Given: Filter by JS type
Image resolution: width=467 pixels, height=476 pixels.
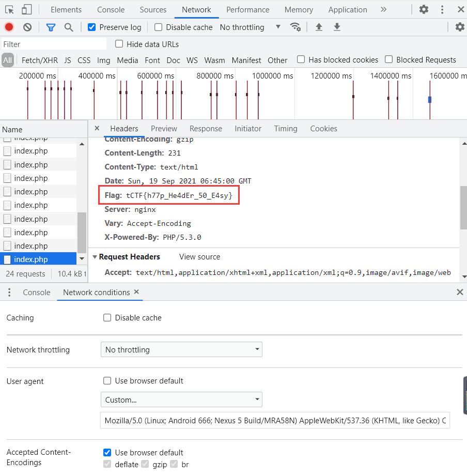Looking at the screenshot, I should (x=68, y=60).
